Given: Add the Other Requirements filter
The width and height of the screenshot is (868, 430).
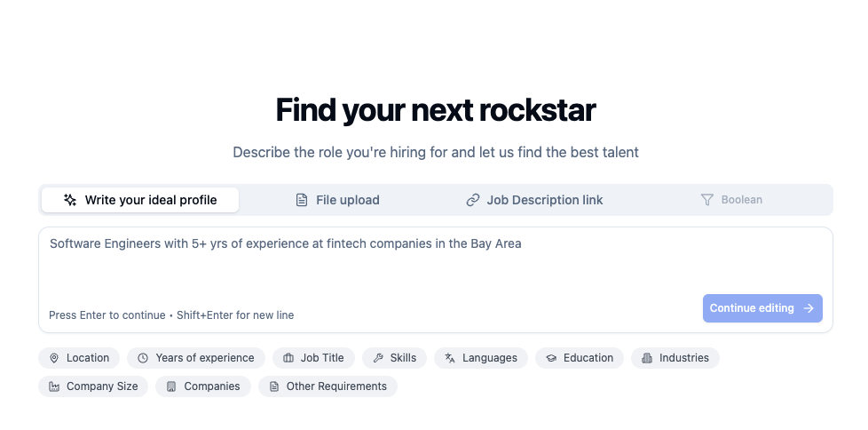Looking at the screenshot, I should (327, 386).
